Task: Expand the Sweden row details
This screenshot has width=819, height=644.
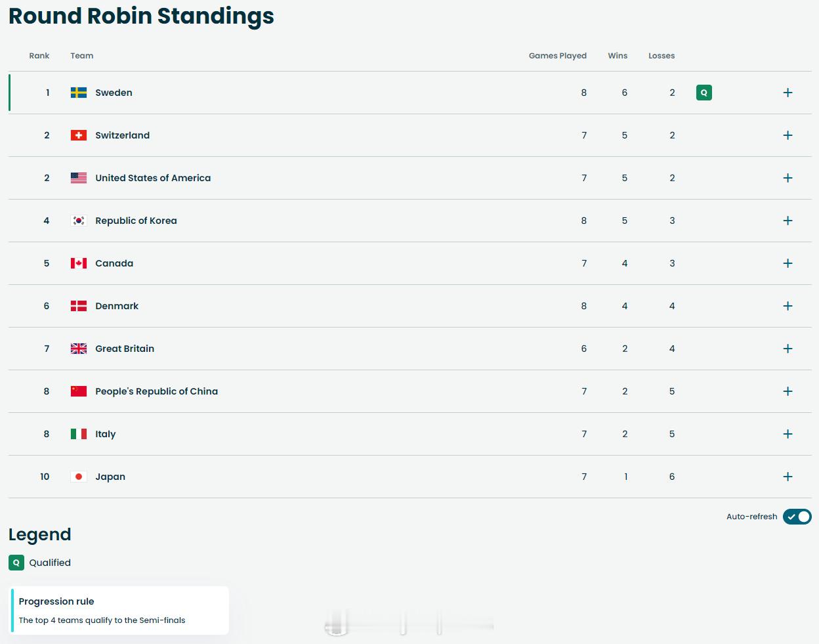Action: click(787, 93)
